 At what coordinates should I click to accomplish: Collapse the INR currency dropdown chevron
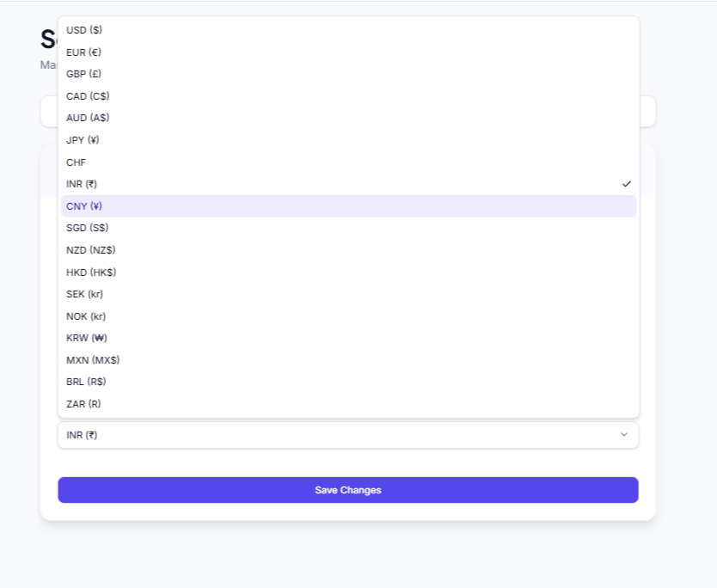tap(624, 435)
